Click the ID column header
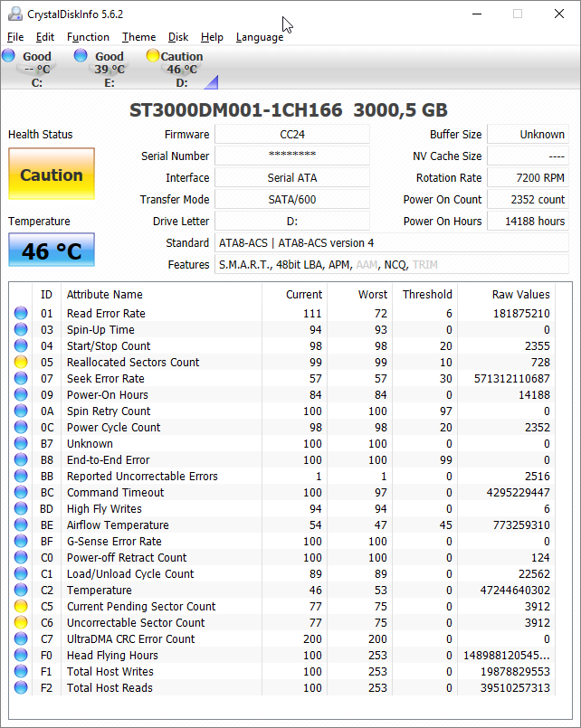 tap(46, 294)
